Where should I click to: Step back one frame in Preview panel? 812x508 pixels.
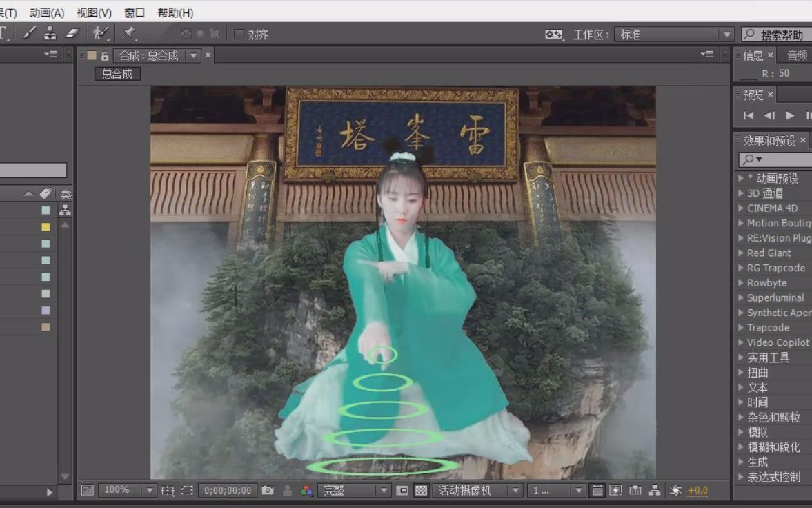point(769,115)
